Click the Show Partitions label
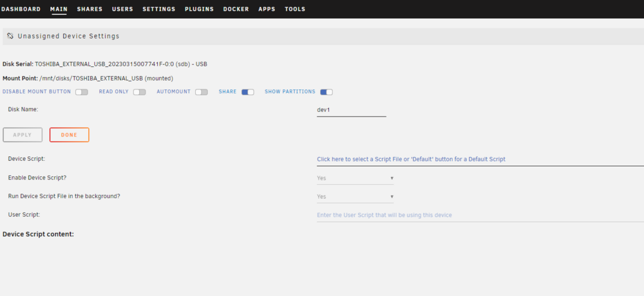 (x=290, y=91)
